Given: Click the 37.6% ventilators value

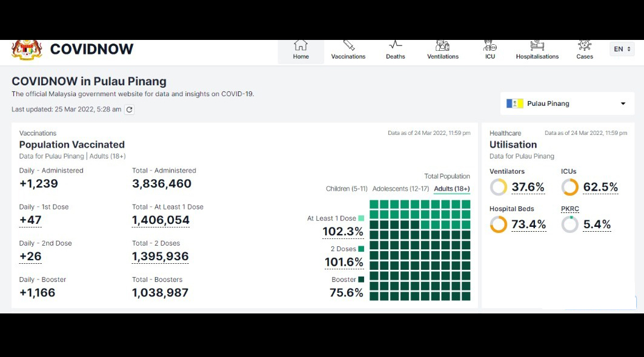Looking at the screenshot, I should [528, 187].
